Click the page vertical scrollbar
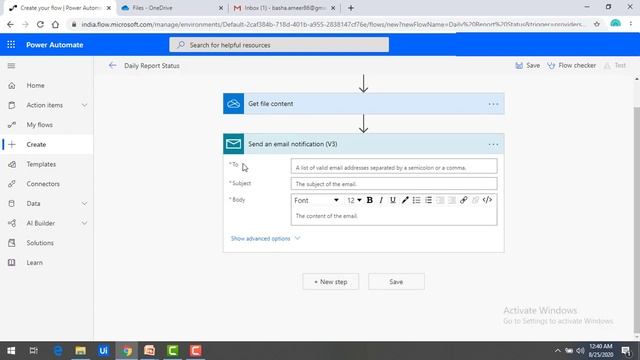The width and height of the screenshot is (640, 360). pyautogui.click(x=637, y=220)
